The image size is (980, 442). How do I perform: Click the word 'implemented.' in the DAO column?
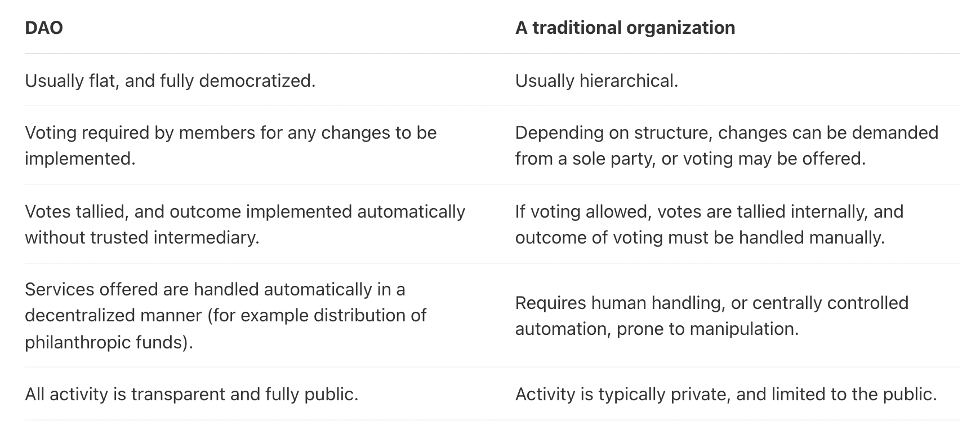(80, 158)
